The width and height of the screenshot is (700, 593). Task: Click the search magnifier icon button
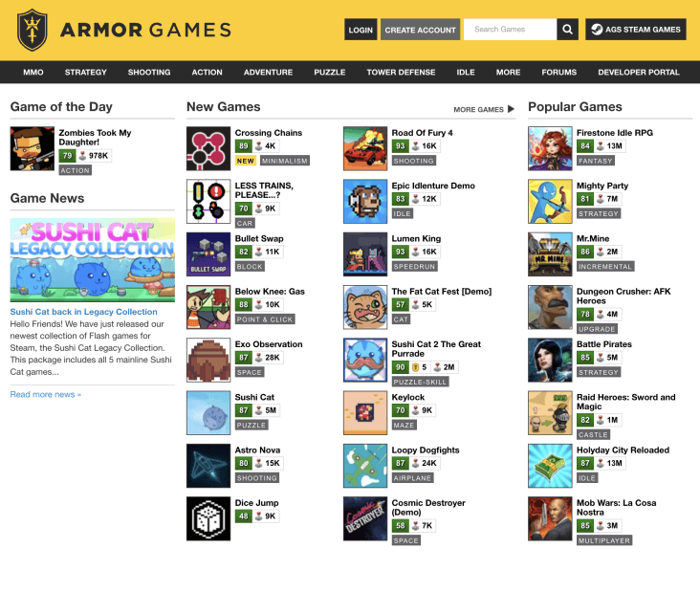[x=567, y=30]
